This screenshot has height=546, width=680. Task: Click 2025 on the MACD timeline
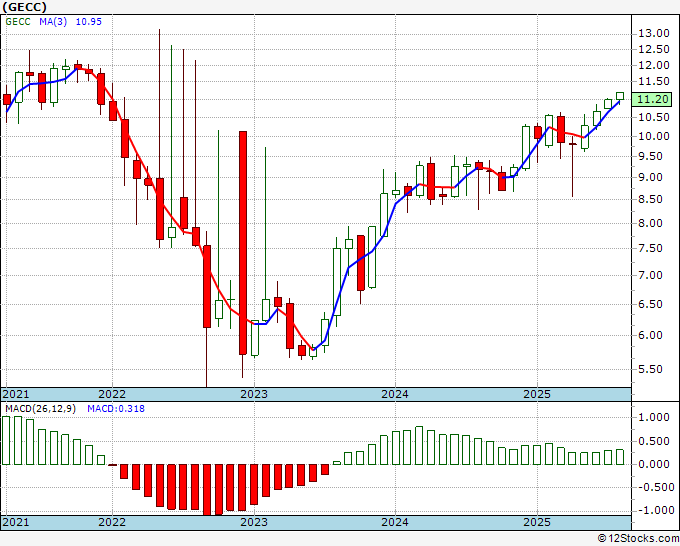(x=537, y=522)
